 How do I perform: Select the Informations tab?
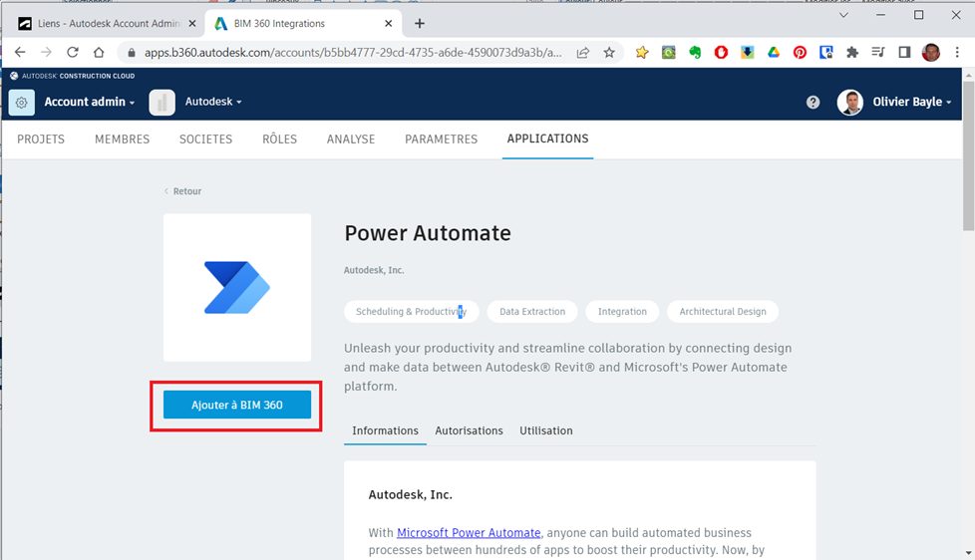[386, 430]
